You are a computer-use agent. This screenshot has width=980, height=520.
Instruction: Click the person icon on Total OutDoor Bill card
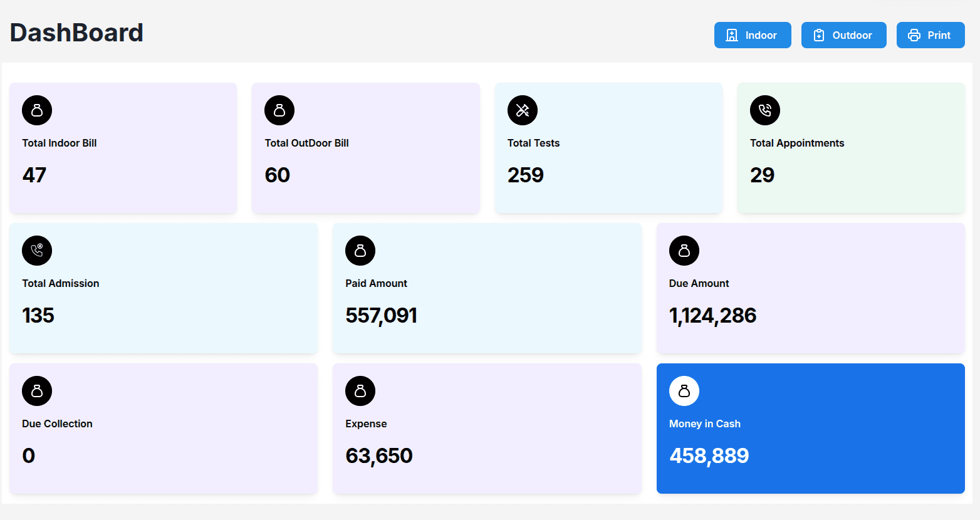[x=279, y=110]
